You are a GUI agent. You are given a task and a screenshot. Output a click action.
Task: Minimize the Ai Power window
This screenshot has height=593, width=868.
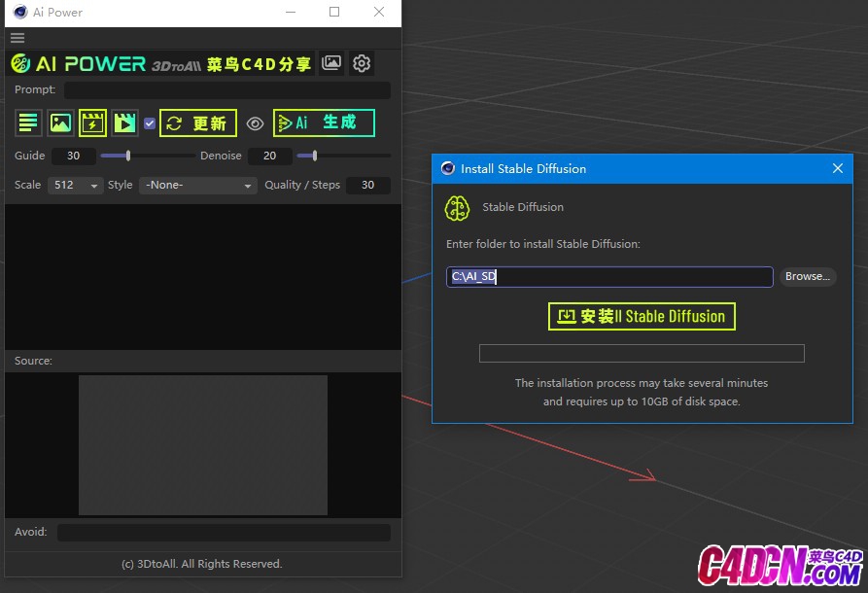291,13
